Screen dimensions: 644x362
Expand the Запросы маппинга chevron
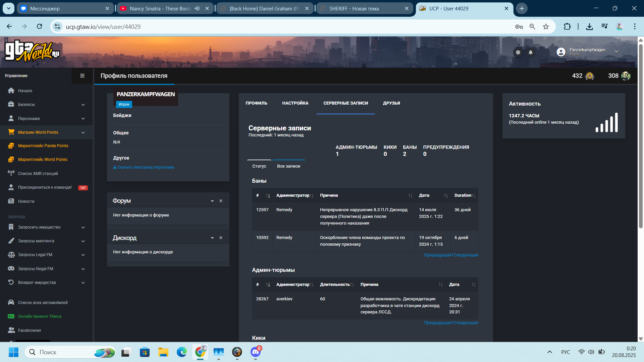(x=83, y=241)
